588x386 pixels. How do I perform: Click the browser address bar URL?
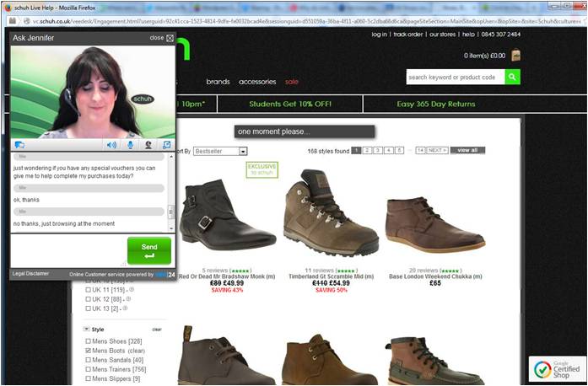pyautogui.click(x=305, y=21)
